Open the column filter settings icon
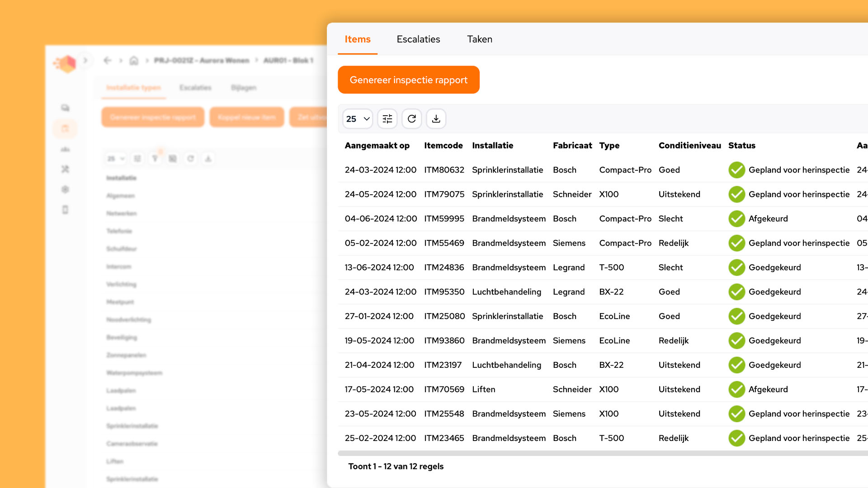 coord(387,119)
